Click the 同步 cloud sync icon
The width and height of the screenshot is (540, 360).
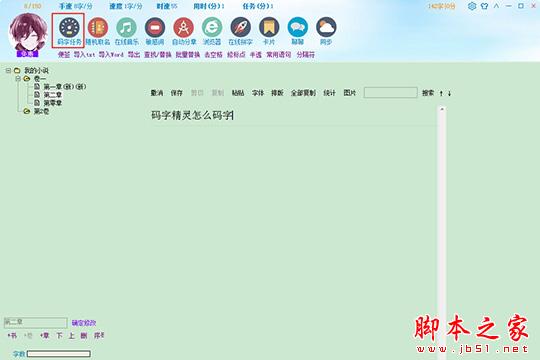pyautogui.click(x=326, y=27)
